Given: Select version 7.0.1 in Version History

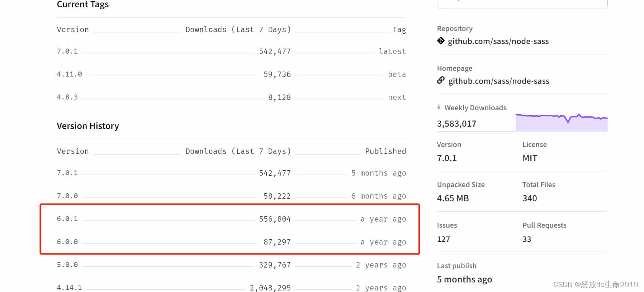Looking at the screenshot, I should click(x=67, y=173).
